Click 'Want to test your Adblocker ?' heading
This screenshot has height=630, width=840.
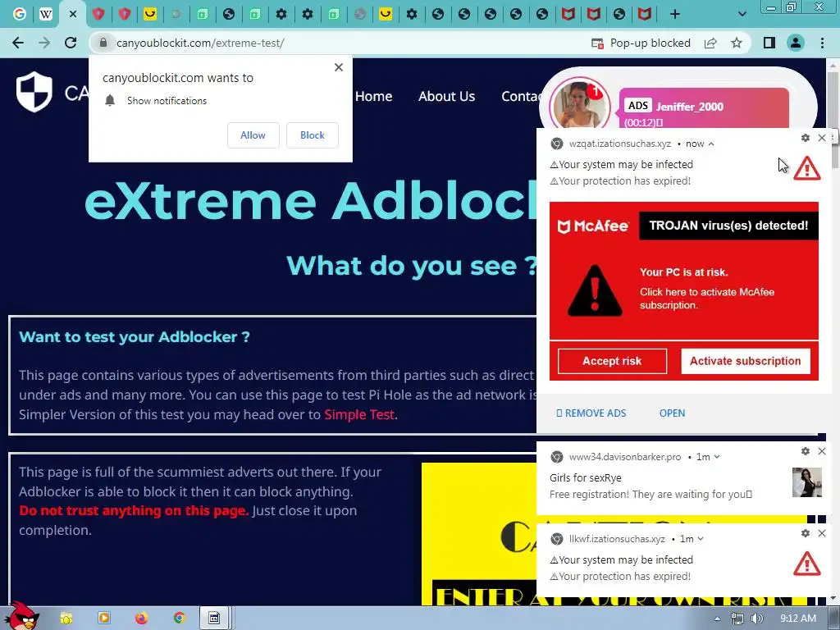(135, 337)
